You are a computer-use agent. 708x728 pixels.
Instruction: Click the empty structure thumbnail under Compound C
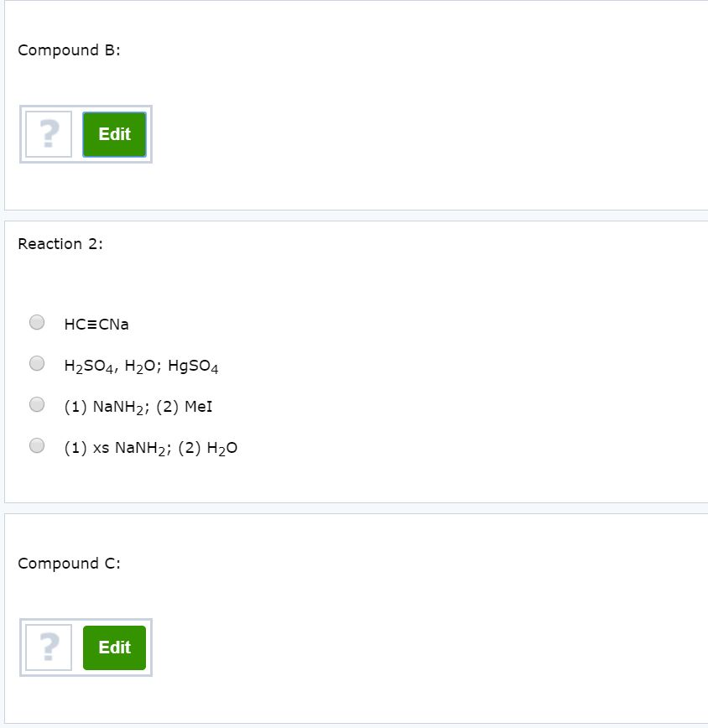pyautogui.click(x=48, y=647)
